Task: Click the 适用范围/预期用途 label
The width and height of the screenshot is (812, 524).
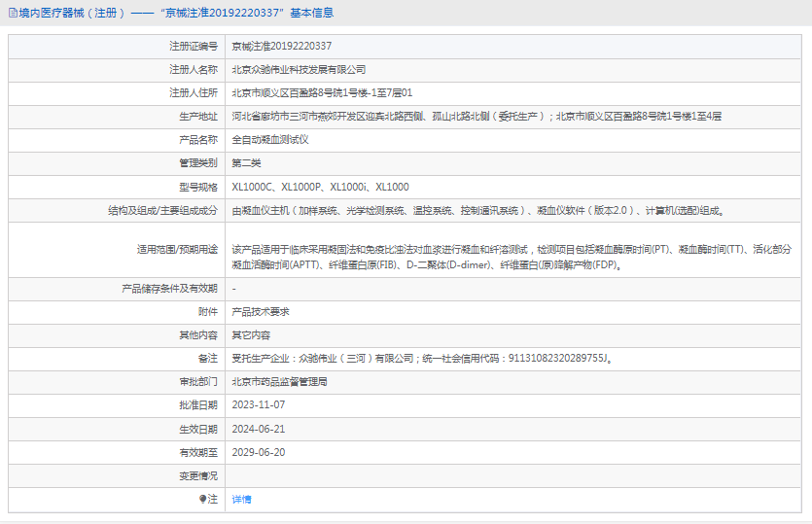Action: click(x=177, y=250)
